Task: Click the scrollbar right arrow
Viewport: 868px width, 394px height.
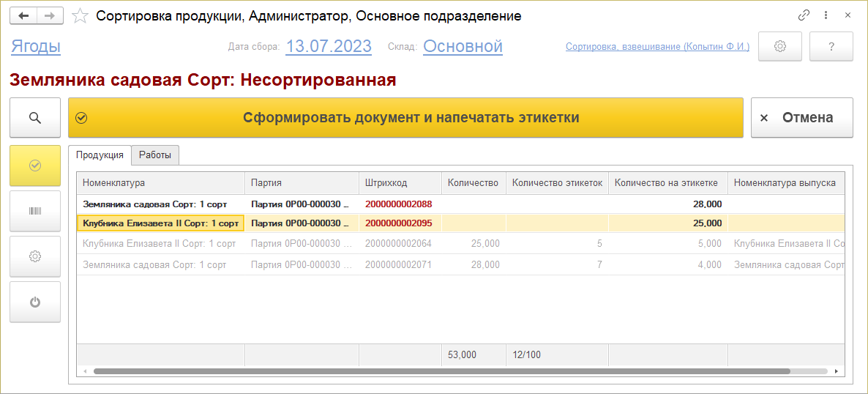Action: (836, 371)
